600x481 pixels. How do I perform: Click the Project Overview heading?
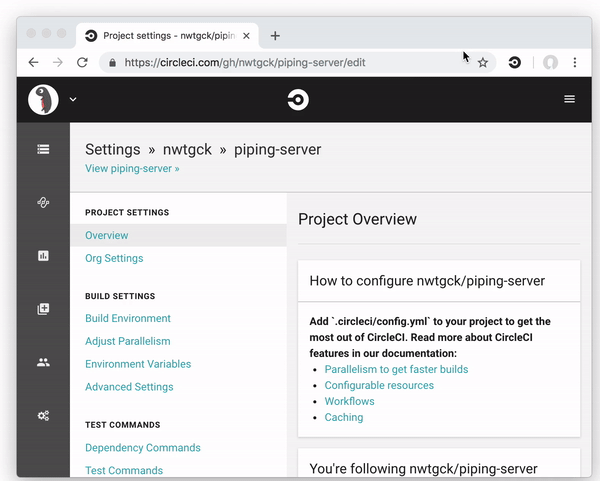pos(357,219)
